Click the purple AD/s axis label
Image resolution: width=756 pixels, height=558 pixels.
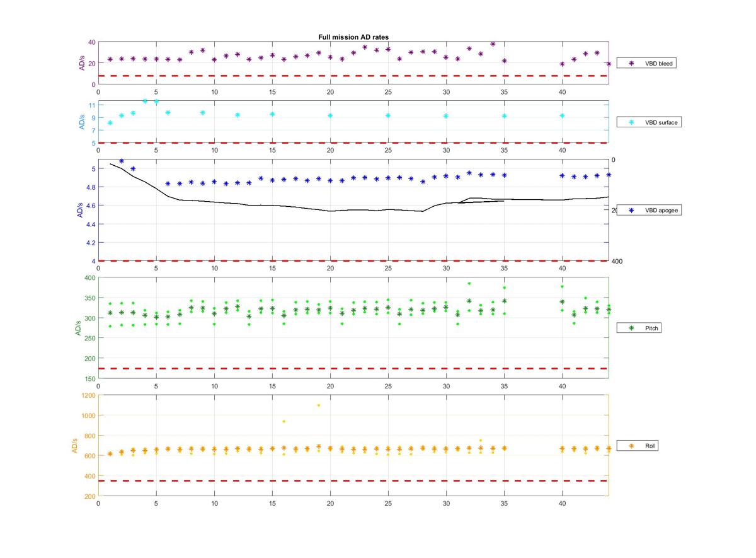[82, 63]
